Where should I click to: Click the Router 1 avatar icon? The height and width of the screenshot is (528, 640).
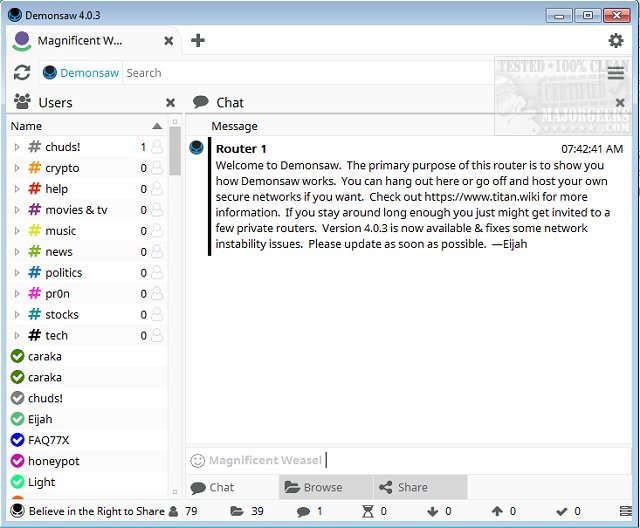196,148
